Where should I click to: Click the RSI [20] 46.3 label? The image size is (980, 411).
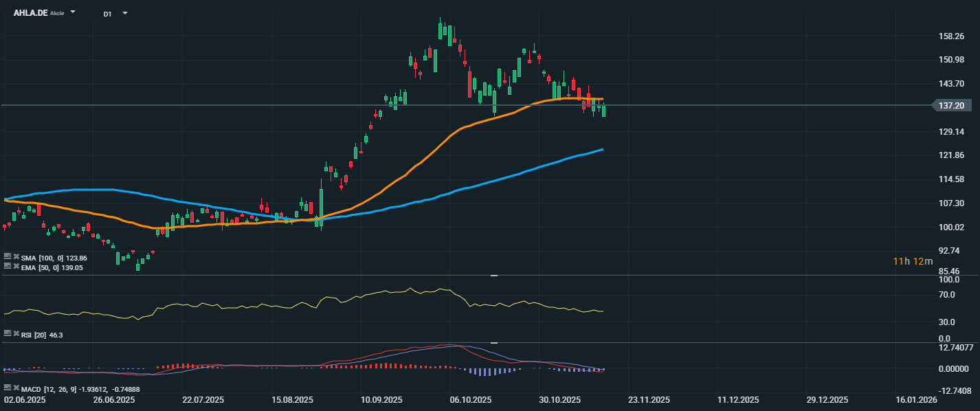[42, 335]
